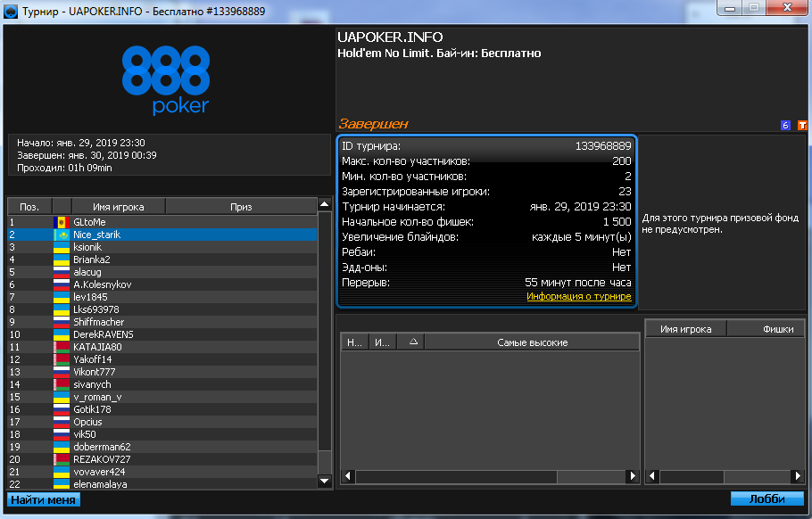The image size is (812, 519).
Task: Click the horizontal scrollbar thumb under the chips panel
Action: coord(692,476)
